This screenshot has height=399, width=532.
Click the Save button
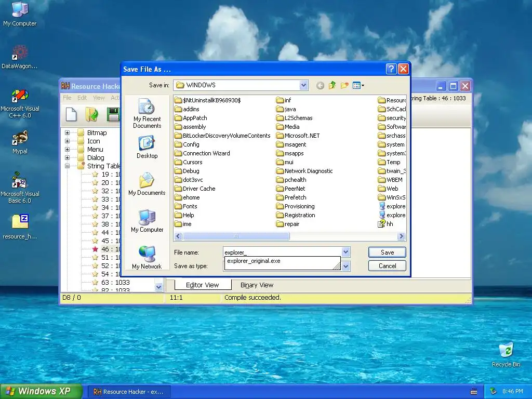click(x=387, y=252)
